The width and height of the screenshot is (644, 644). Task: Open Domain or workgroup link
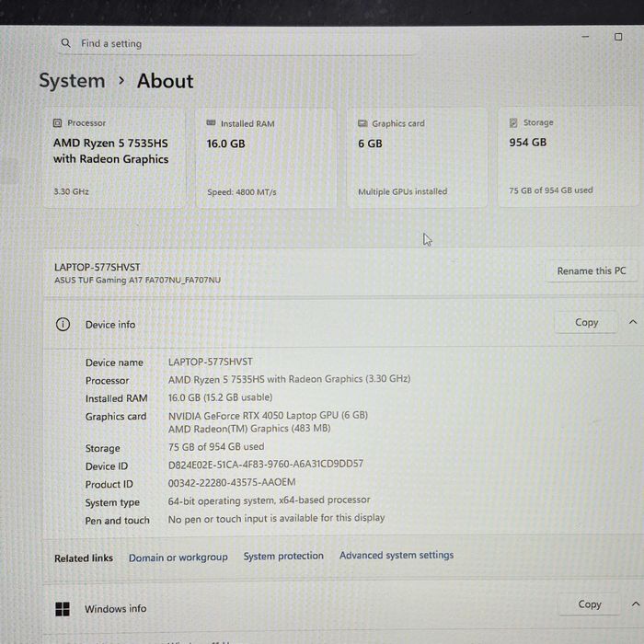coord(178,558)
